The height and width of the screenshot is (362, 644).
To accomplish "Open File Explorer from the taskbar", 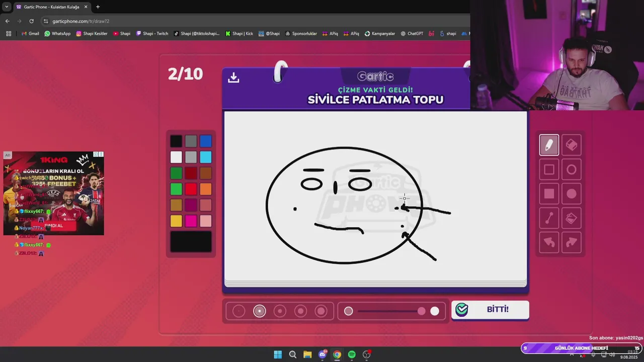I will point(307,354).
